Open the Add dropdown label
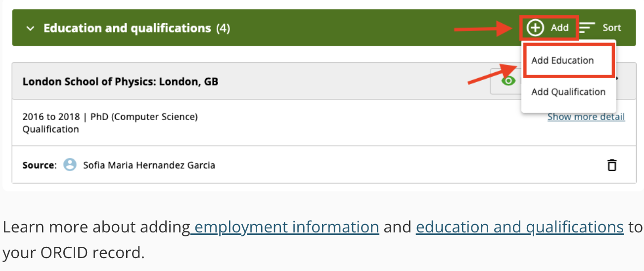 click(559, 28)
